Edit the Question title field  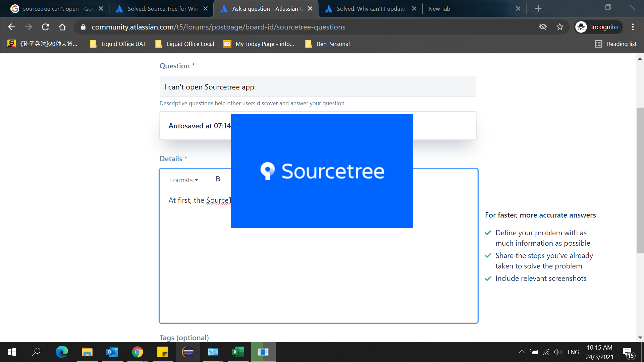318,86
